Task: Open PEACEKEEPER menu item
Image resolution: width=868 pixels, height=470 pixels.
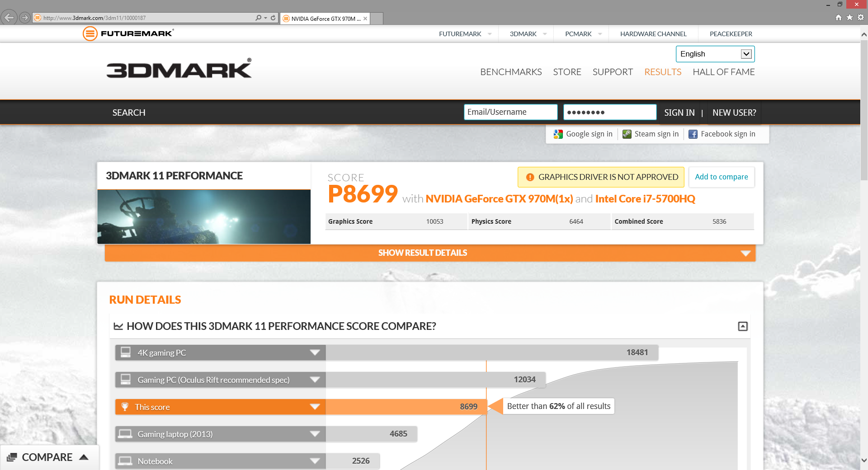Action: pos(731,34)
